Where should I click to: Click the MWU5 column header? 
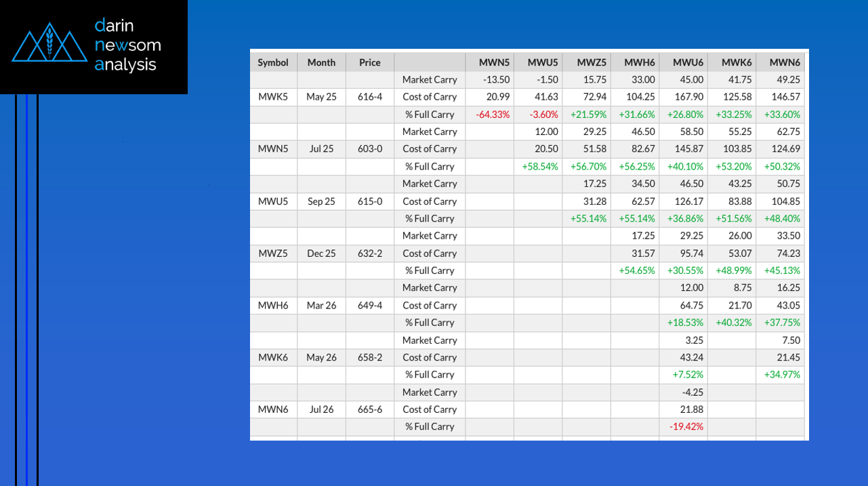[543, 62]
